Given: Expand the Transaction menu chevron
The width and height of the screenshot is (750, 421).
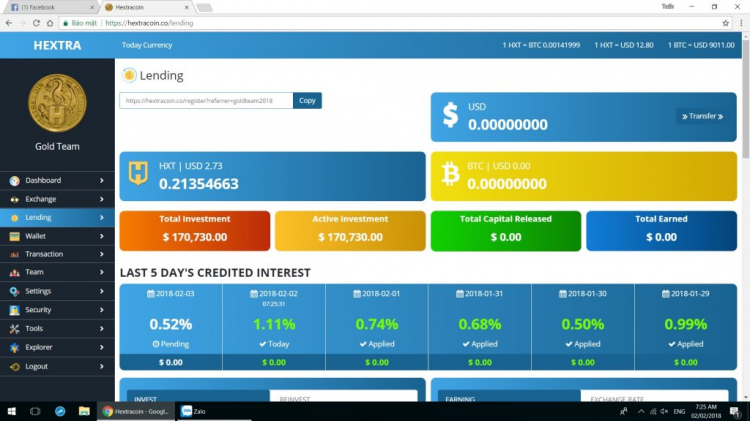Looking at the screenshot, I should point(102,254).
